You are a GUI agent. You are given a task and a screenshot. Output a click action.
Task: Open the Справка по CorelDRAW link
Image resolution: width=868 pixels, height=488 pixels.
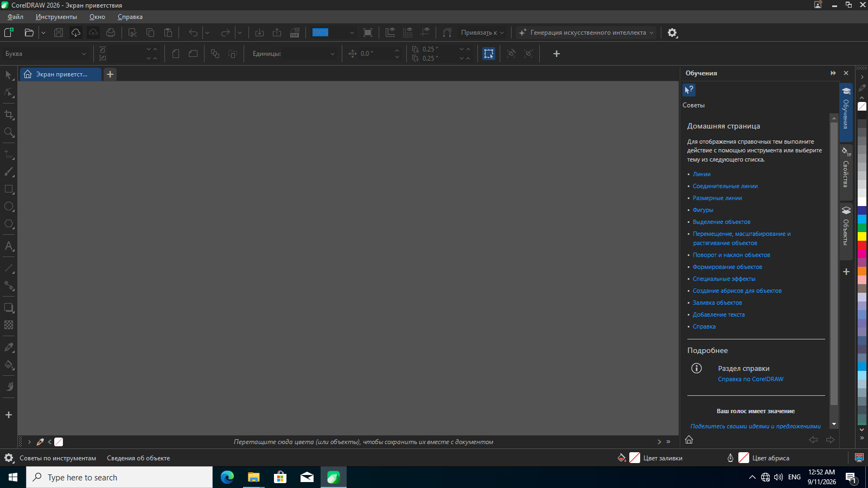(750, 379)
